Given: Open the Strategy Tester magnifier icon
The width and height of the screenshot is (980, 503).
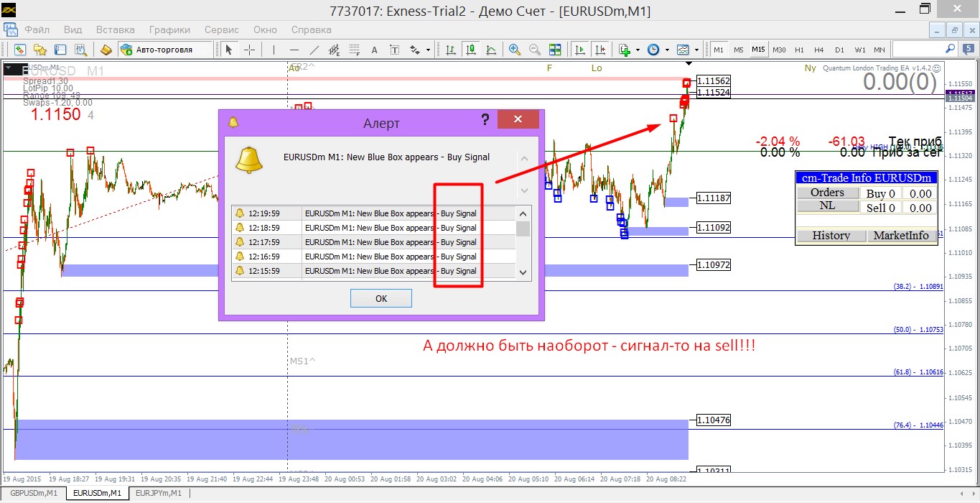Looking at the screenshot, I should click(81, 50).
